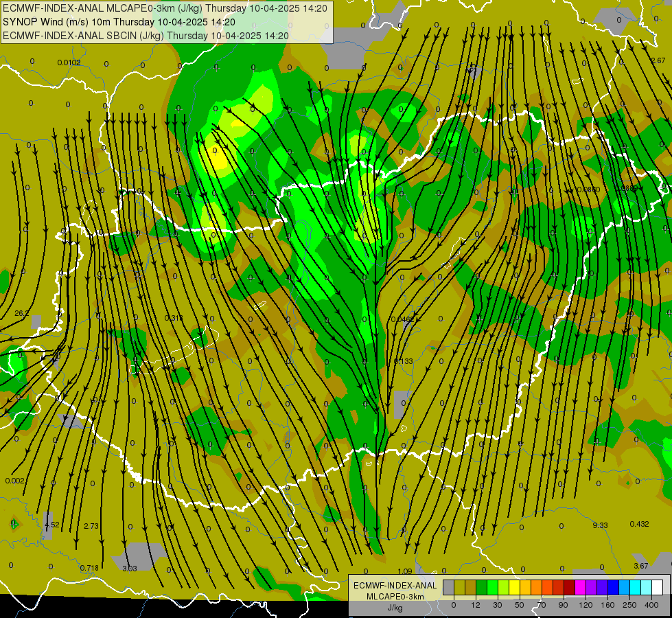Viewport: 672px width, 618px height.
Task: Click the magenta legend swatch
Action: (581, 587)
